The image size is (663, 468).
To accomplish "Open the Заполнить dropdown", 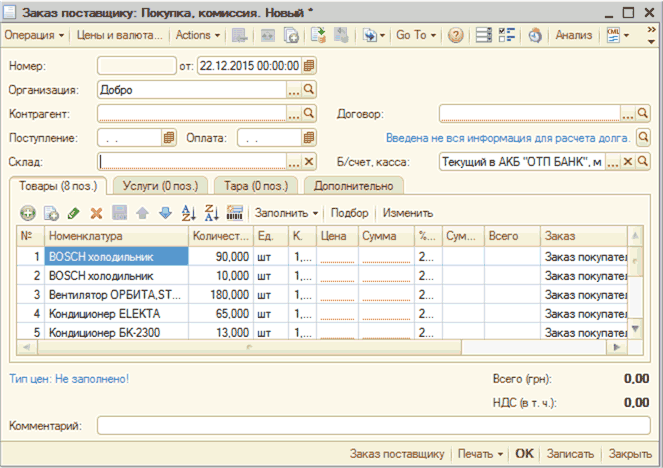I will click(x=287, y=213).
